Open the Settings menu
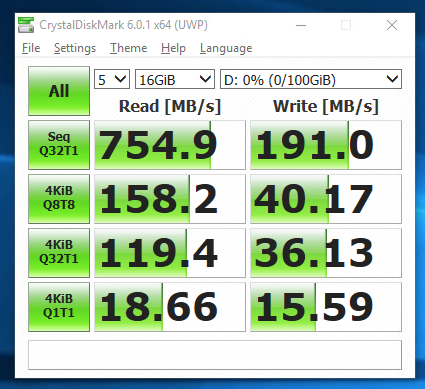The height and width of the screenshot is (389, 425). (75, 48)
